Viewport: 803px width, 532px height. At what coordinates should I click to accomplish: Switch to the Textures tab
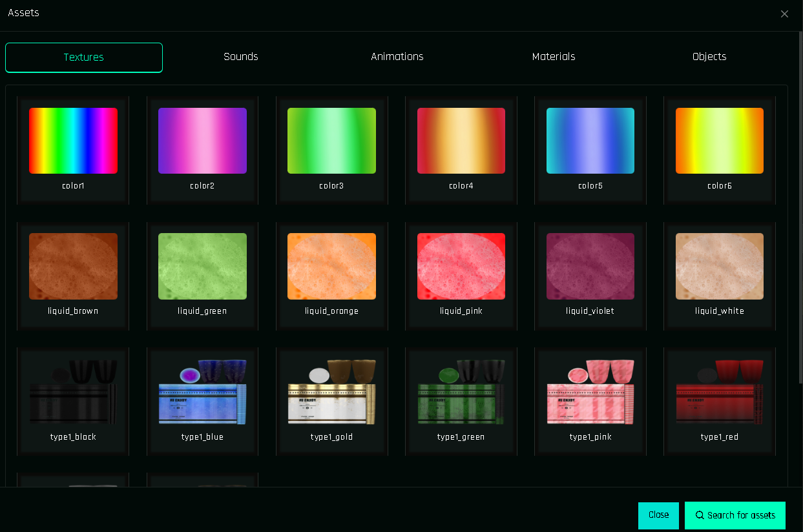coord(84,57)
